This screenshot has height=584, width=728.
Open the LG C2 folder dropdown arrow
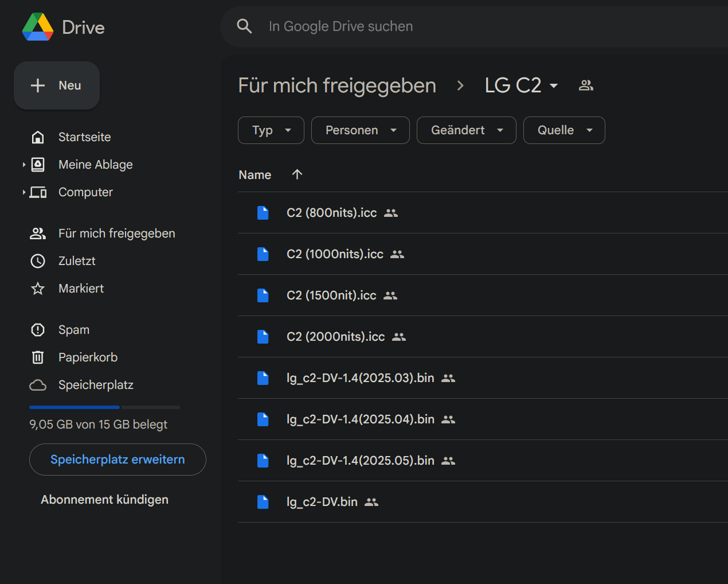click(554, 85)
